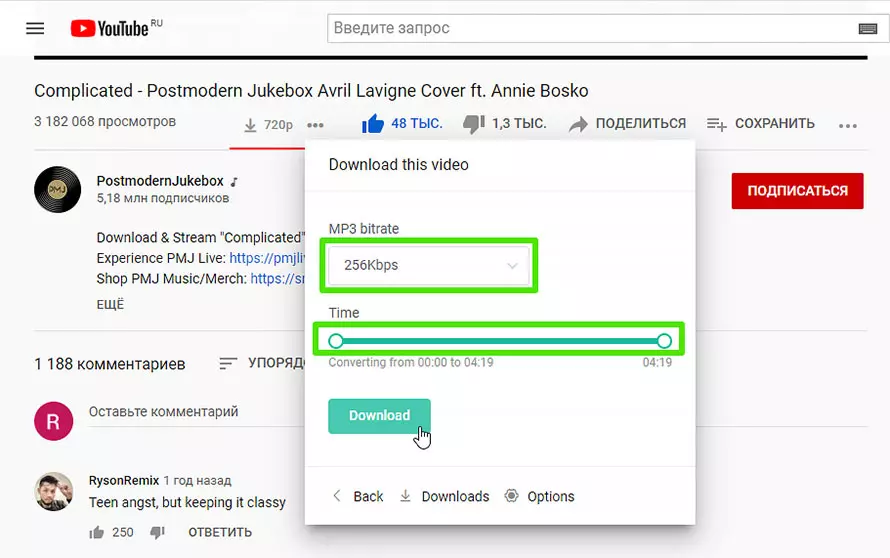Open the PostmodernJukebox channel avatar
Viewport: 890px width, 558px height.
click(x=57, y=190)
